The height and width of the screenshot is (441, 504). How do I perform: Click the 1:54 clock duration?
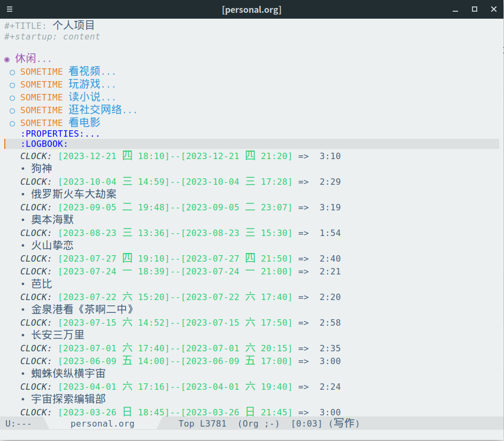click(x=330, y=233)
